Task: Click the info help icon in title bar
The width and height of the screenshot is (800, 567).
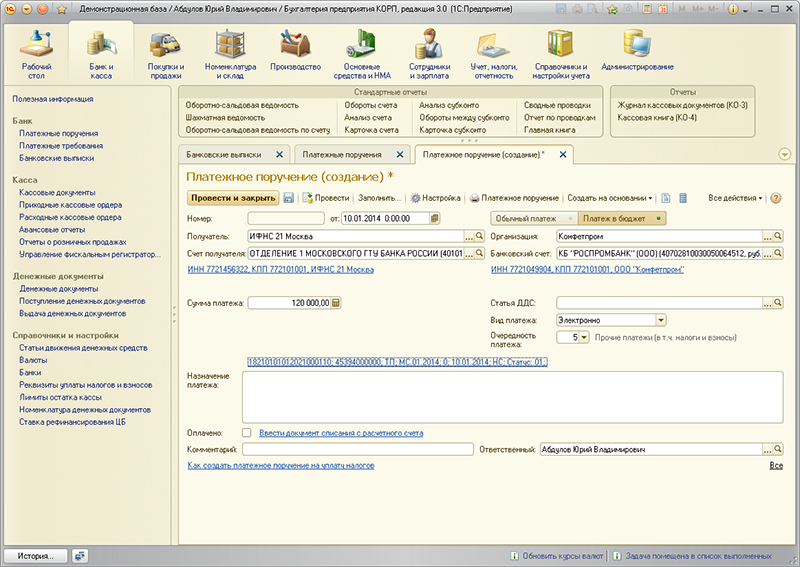Action: pos(733,9)
